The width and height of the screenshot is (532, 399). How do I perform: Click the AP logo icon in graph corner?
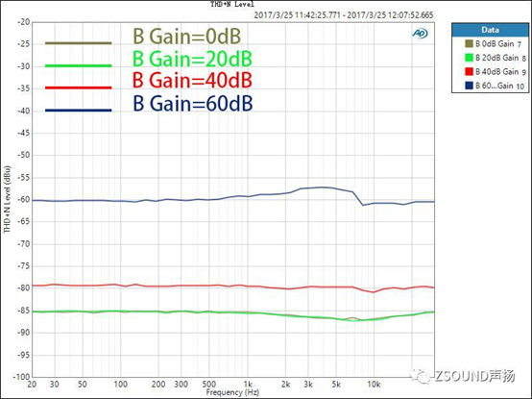pyautogui.click(x=420, y=34)
